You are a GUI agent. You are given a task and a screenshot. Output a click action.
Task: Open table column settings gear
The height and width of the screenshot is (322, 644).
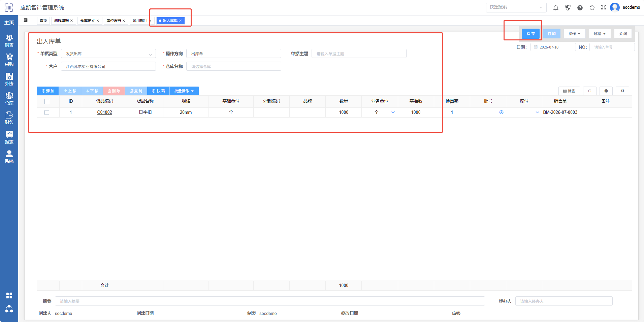pyautogui.click(x=622, y=91)
